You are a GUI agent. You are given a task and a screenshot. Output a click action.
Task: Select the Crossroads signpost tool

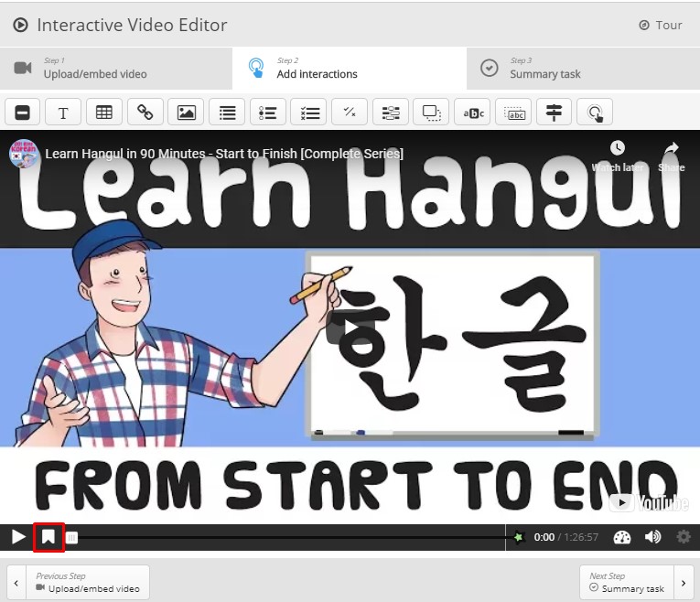[554, 113]
